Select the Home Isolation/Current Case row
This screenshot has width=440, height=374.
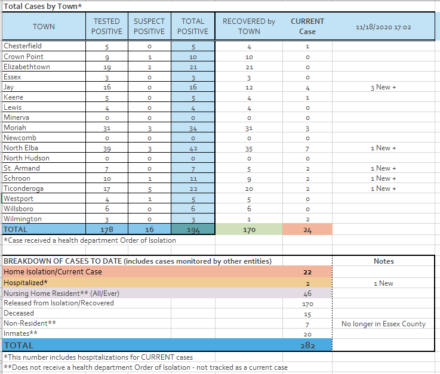(167, 272)
